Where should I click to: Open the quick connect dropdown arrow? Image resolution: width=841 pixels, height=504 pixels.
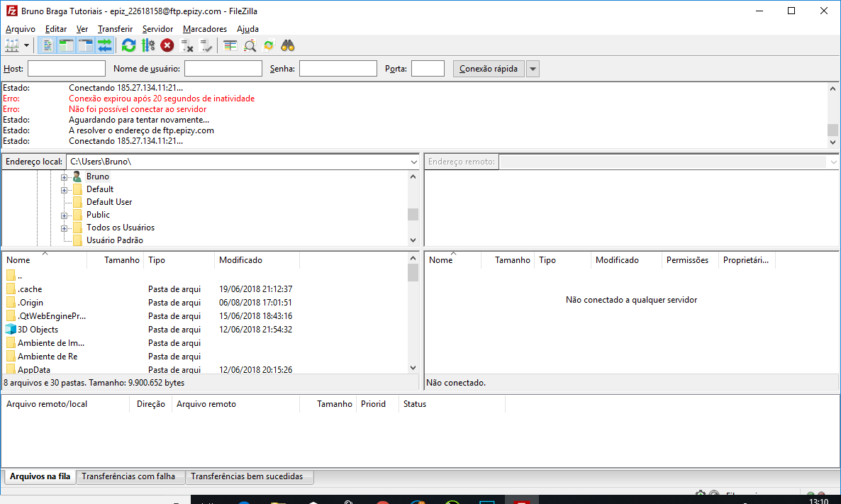point(533,68)
